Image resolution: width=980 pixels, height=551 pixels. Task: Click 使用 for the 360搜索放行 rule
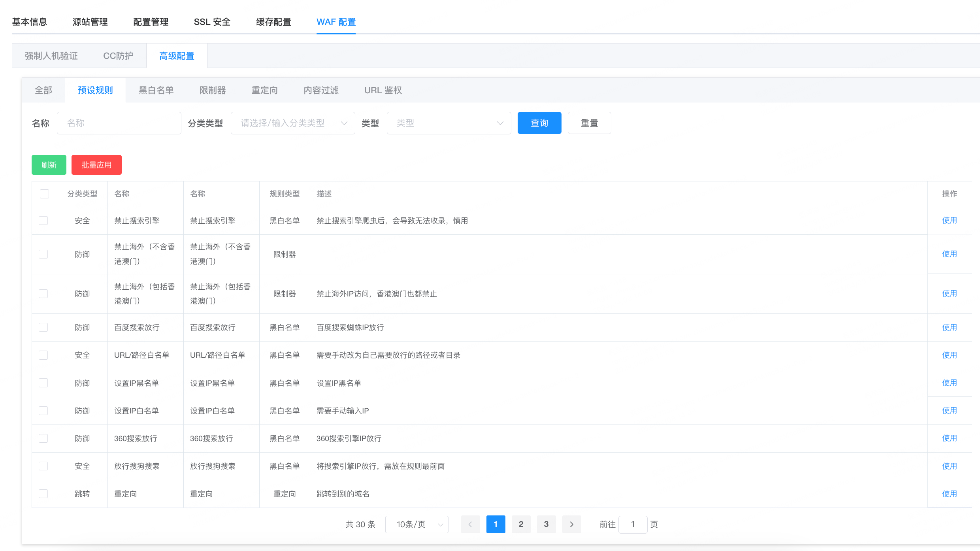pyautogui.click(x=949, y=438)
